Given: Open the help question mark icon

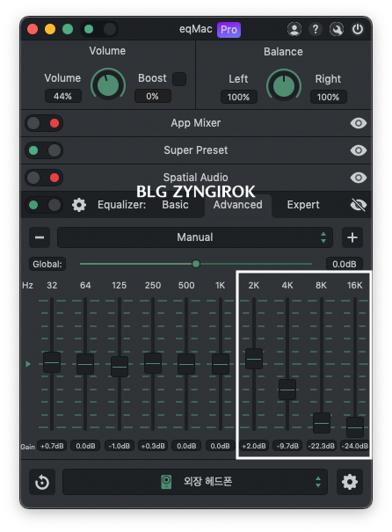Looking at the screenshot, I should coord(316,29).
